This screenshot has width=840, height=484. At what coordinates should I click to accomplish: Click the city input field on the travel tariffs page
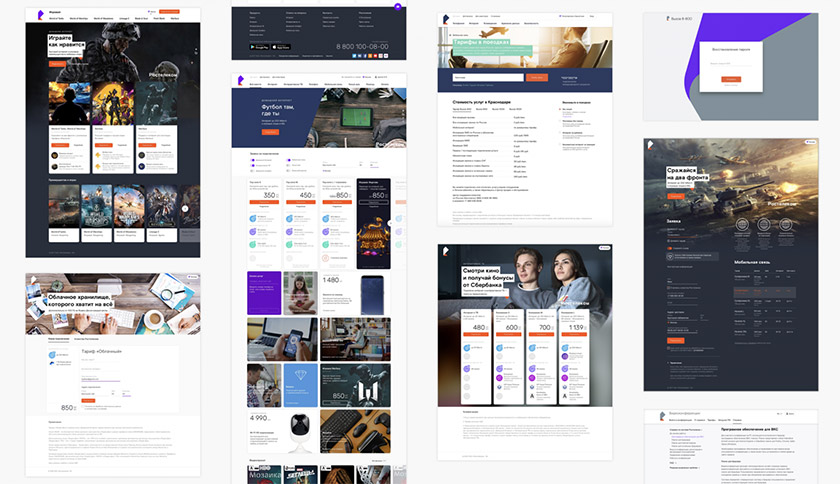(488, 78)
